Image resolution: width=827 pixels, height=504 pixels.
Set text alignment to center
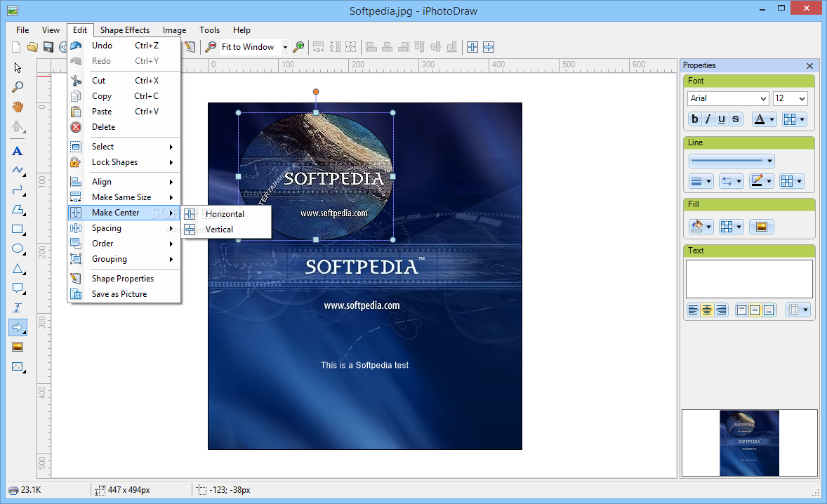pos(707,310)
